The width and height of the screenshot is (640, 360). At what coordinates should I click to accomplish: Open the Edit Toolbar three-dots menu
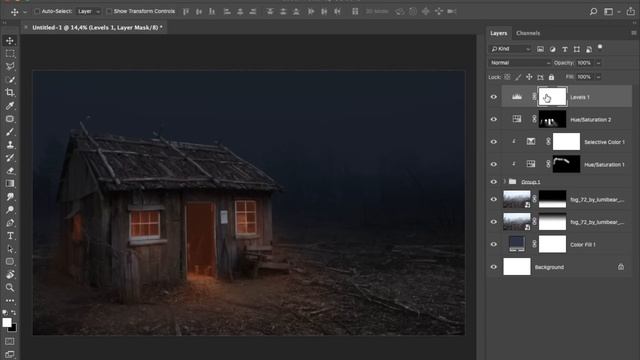click(10, 301)
